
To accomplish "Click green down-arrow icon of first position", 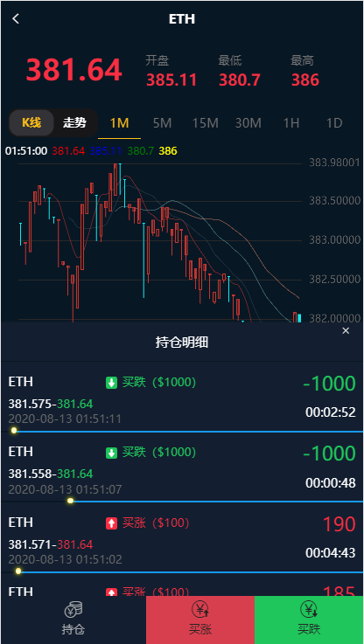I will (111, 383).
